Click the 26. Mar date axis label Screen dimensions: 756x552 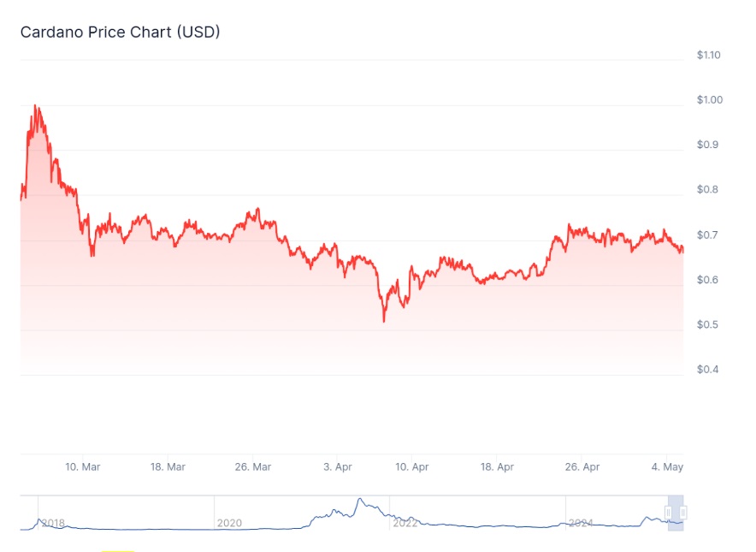coord(253,466)
